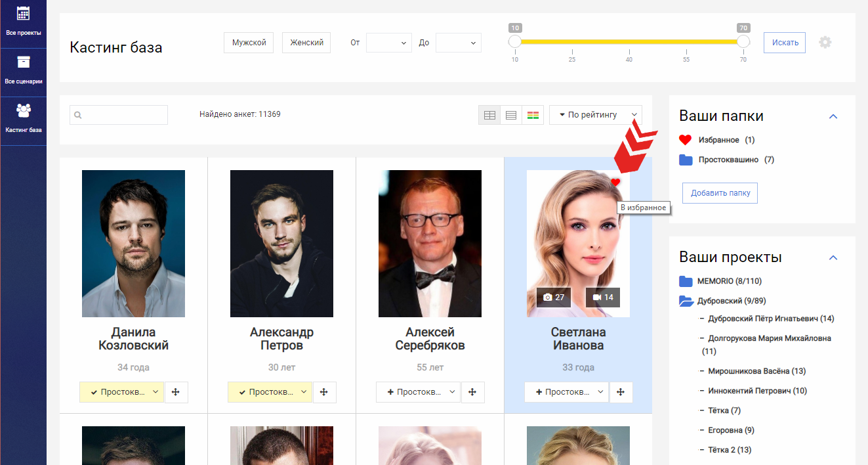Open Светлана Иванова's 27 photos

point(554,298)
